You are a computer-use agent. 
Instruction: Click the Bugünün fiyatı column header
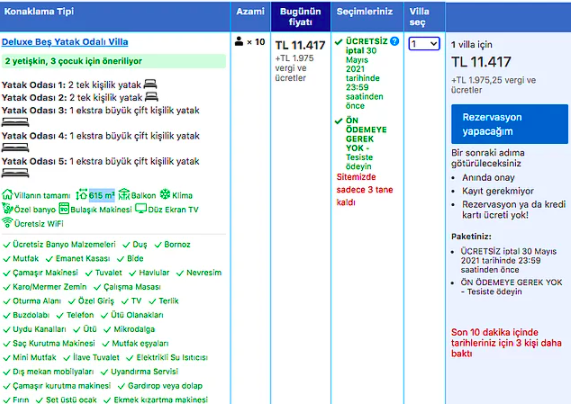(x=301, y=17)
